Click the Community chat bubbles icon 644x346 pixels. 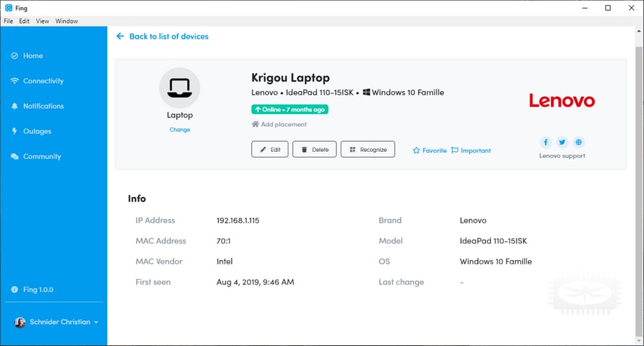click(14, 156)
